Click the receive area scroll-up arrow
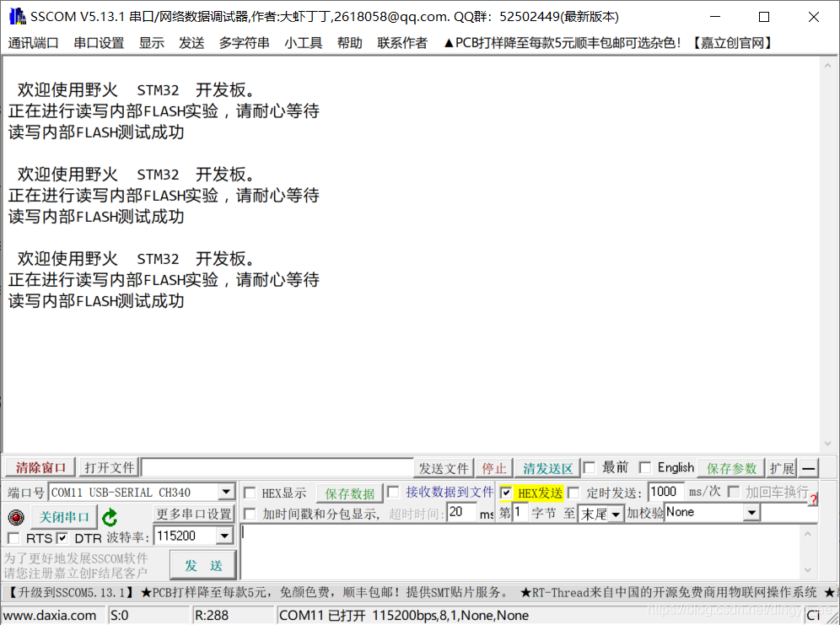The height and width of the screenshot is (625, 840). click(827, 66)
